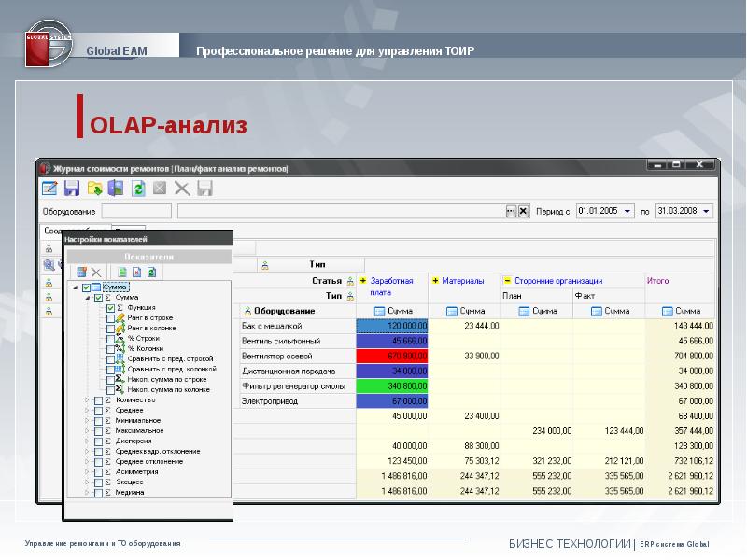Expand the 'Количество' tree node

point(88,400)
